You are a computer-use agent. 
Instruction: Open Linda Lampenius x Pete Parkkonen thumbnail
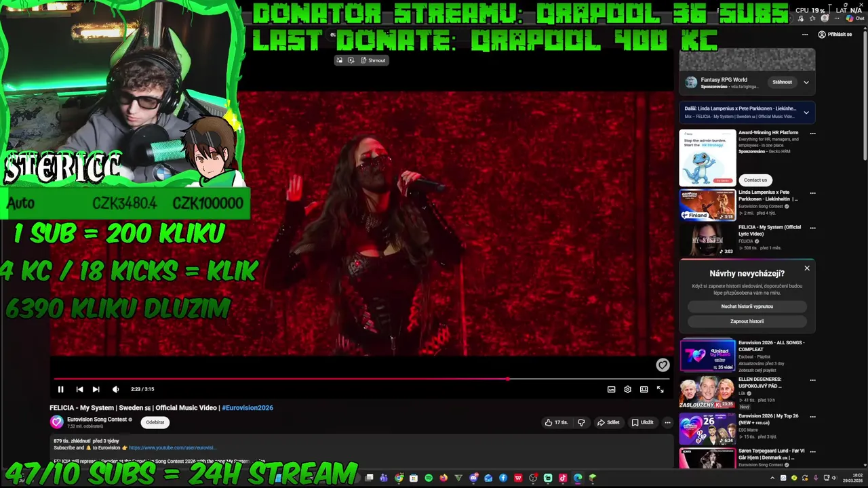(x=707, y=205)
